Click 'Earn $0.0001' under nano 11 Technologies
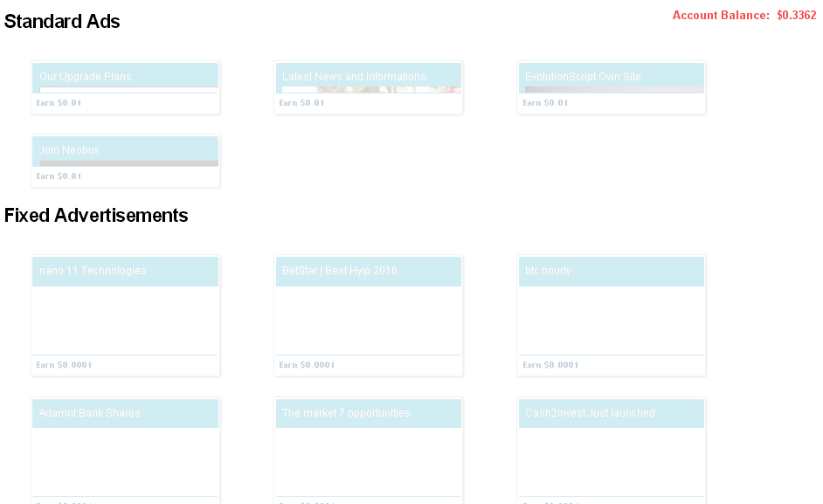The image size is (823, 504). tap(64, 365)
